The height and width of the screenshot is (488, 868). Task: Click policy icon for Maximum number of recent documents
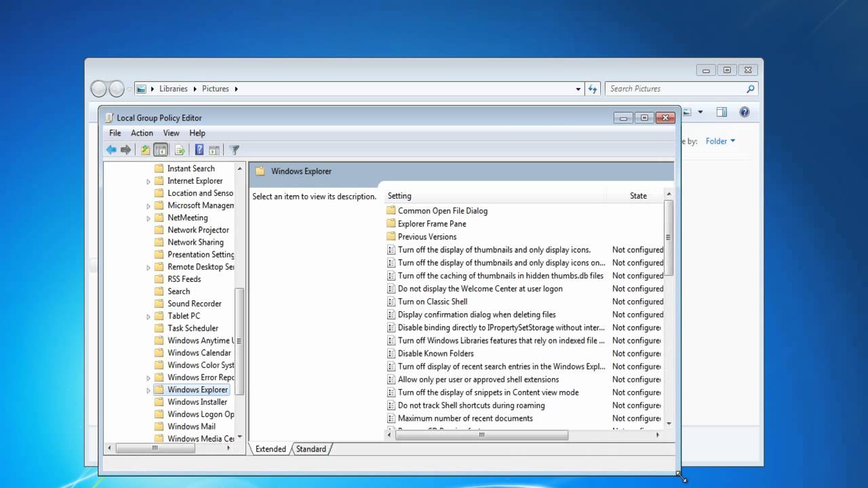click(x=391, y=418)
